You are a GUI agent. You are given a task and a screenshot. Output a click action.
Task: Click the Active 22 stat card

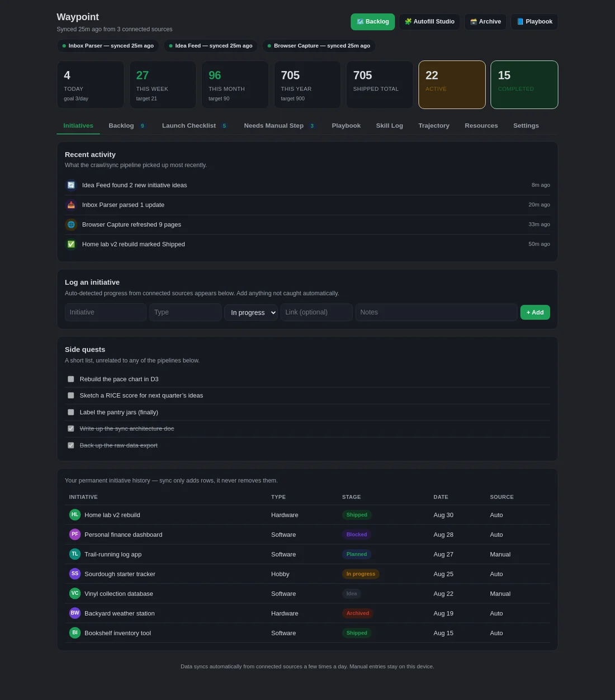click(452, 84)
